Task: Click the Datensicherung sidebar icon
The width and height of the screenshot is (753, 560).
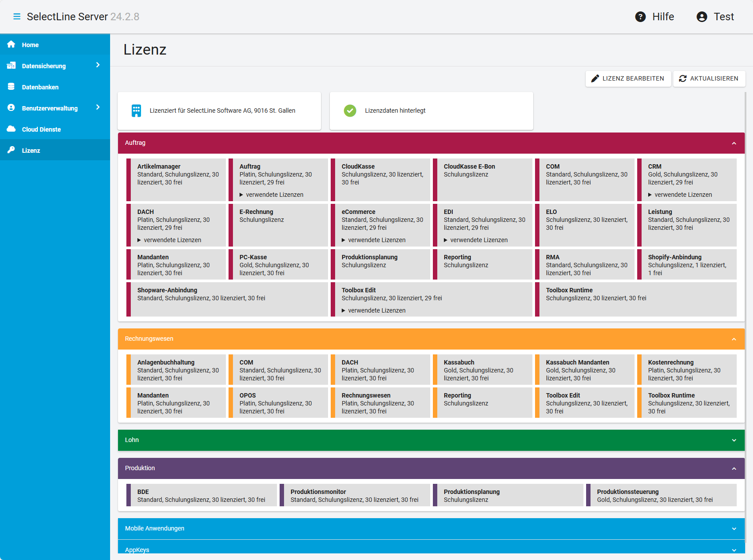Action: [11, 66]
